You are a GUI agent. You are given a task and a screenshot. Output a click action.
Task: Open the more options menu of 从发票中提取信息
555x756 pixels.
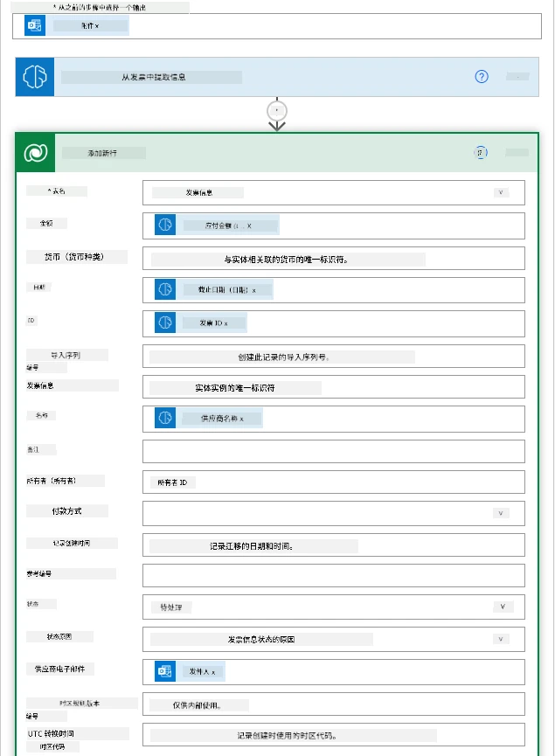click(517, 76)
